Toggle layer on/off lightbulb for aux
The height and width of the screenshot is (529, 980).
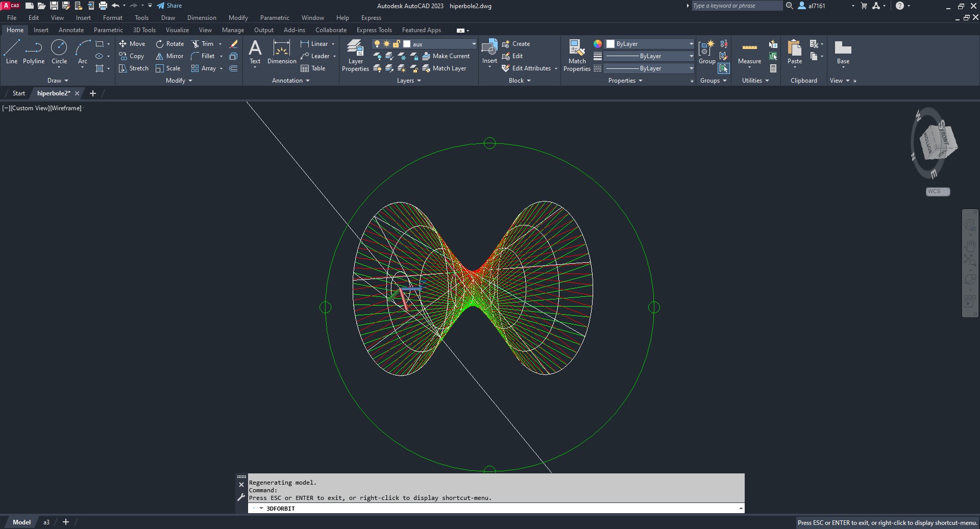(377, 44)
